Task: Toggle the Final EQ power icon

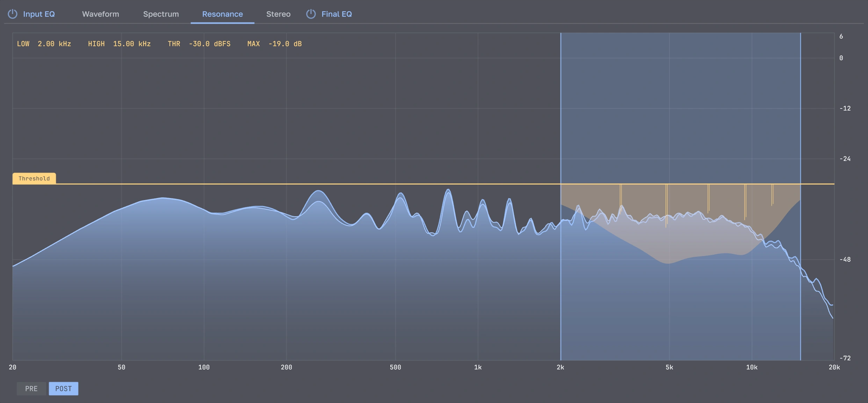Action: [311, 14]
